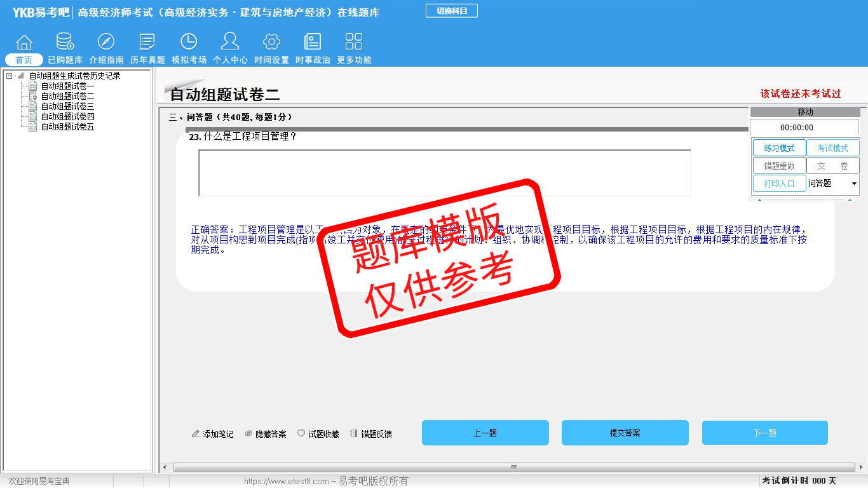The height and width of the screenshot is (488, 868).
Task: Open 更多功能 grid icon
Action: 354,43
